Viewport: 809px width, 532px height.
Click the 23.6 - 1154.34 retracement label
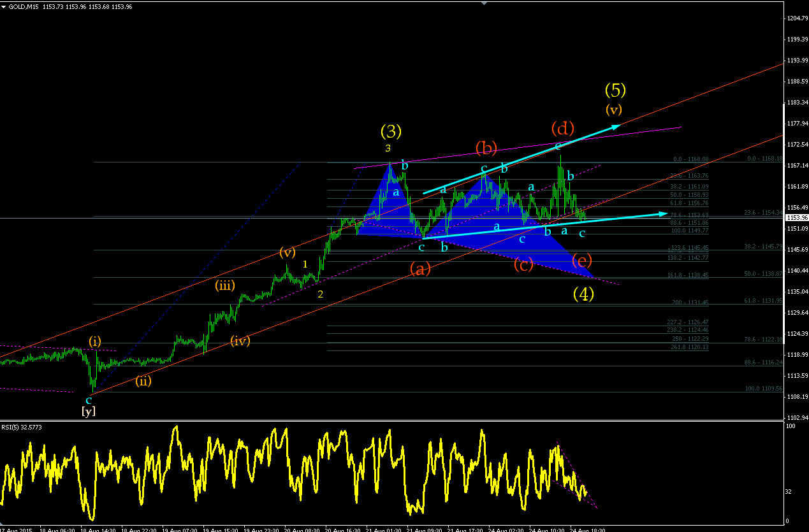coord(762,213)
